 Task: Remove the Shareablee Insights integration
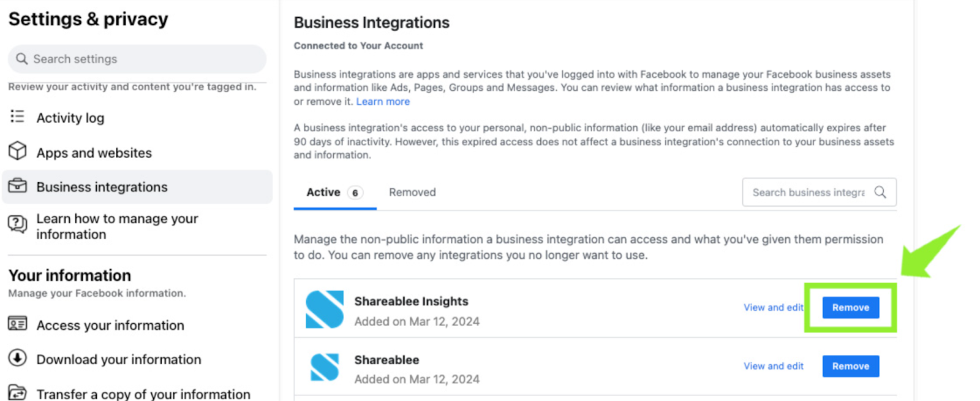(x=850, y=308)
